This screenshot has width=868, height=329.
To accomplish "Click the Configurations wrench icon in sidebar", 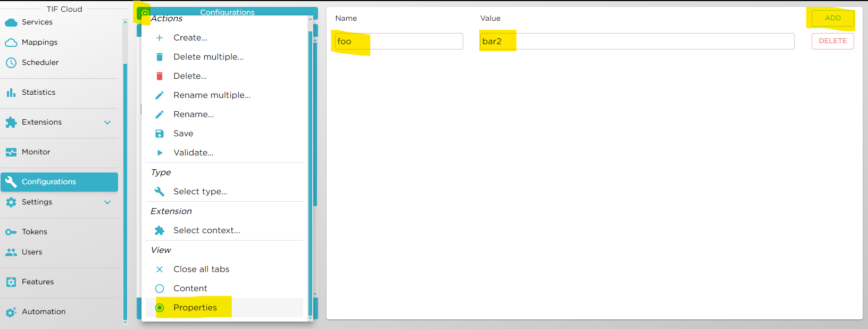I will (11, 182).
